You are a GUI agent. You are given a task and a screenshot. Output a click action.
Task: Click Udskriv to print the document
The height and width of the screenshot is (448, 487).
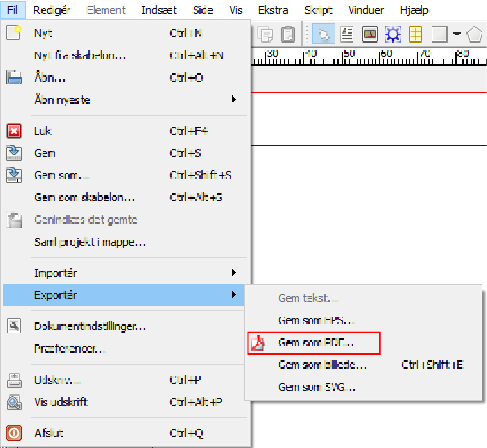57,380
